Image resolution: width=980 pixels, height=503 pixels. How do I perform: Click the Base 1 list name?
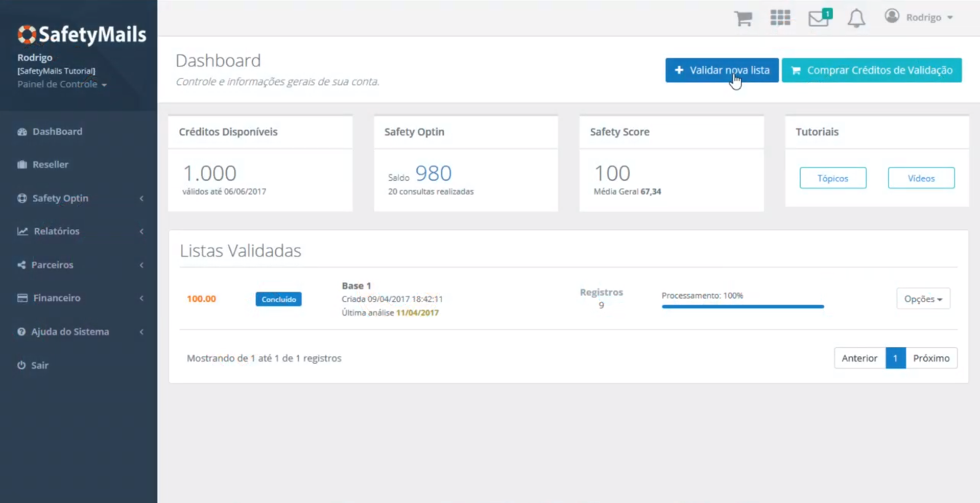(x=356, y=286)
